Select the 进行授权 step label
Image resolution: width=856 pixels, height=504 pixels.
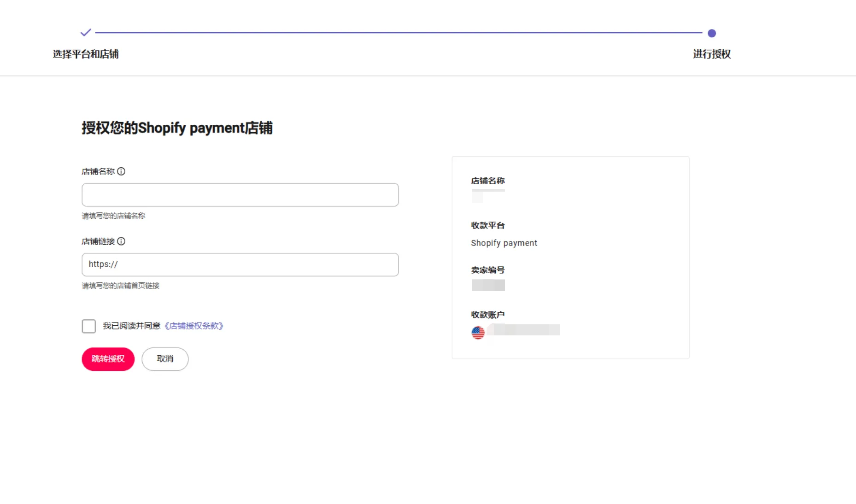tap(712, 54)
